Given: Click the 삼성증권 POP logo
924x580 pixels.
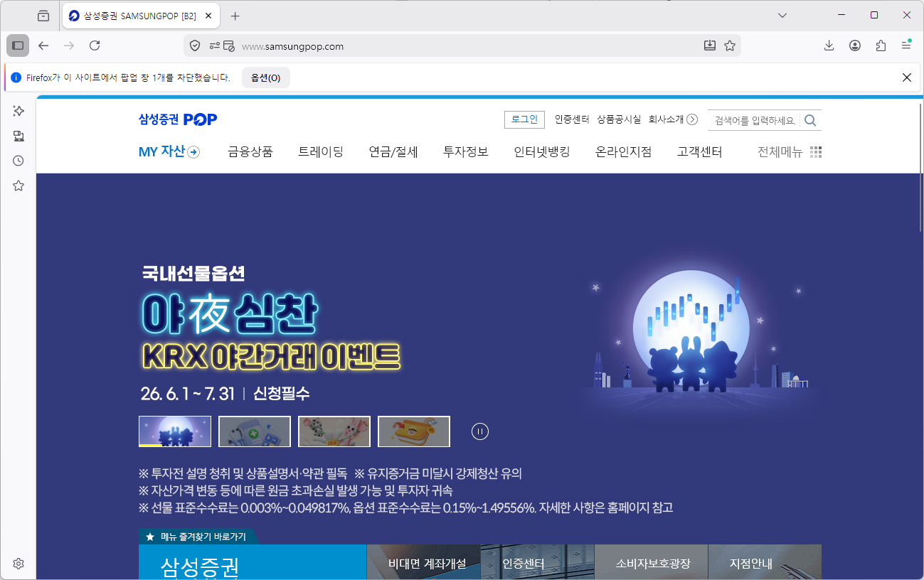Looking at the screenshot, I should [x=178, y=119].
